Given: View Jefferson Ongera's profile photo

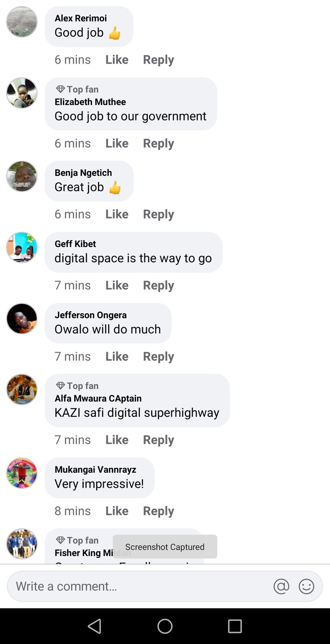Looking at the screenshot, I should pos(22,318).
